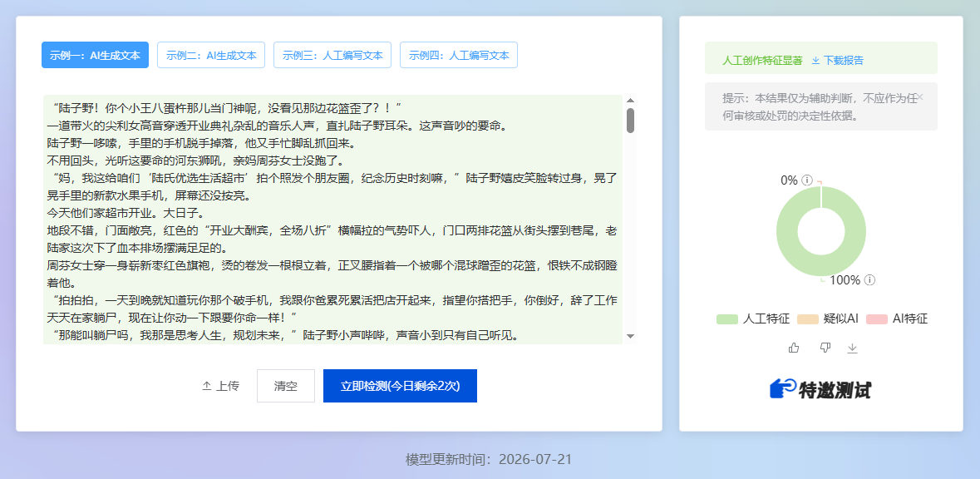Image resolution: width=980 pixels, height=479 pixels.
Task: Click the download icon below the chart legend
Action: tap(852, 348)
